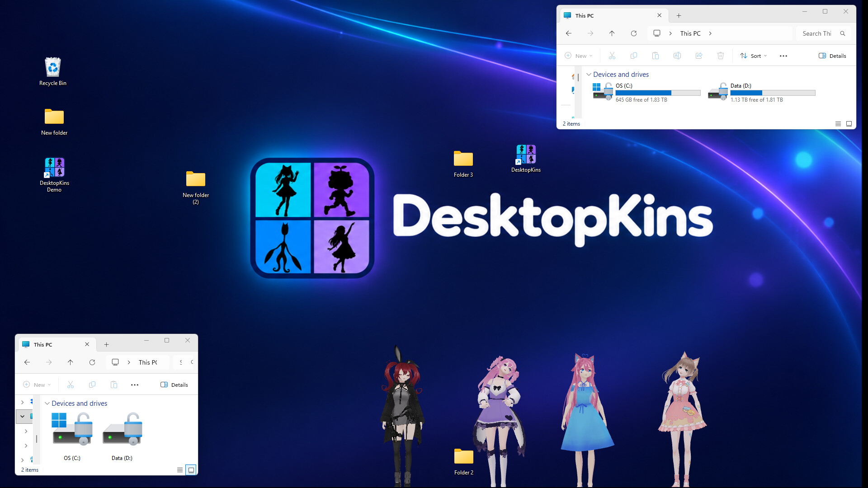The height and width of the screenshot is (488, 868).
Task: Open New dropdown in top This PC window
Action: tap(579, 56)
